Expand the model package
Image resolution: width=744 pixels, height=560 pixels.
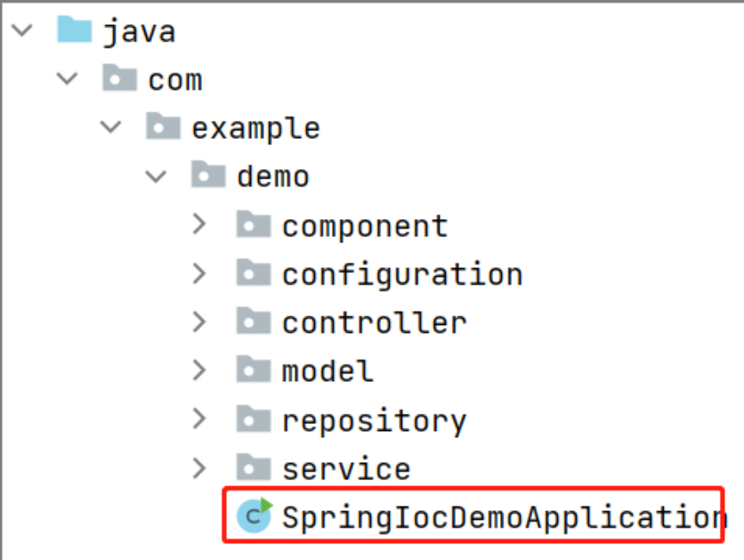(x=199, y=369)
